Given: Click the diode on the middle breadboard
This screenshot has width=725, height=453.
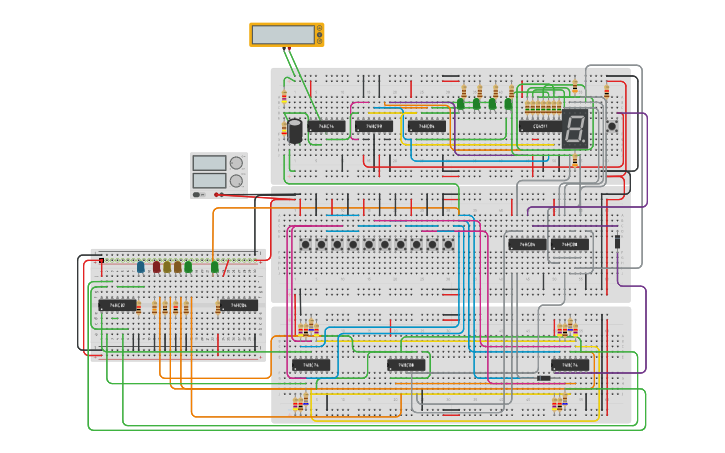Looking at the screenshot, I should pyautogui.click(x=618, y=241).
